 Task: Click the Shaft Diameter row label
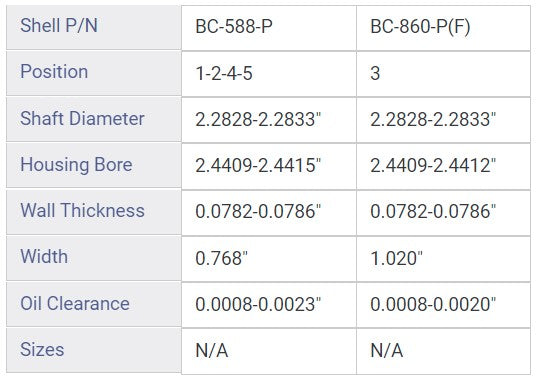tap(93, 119)
